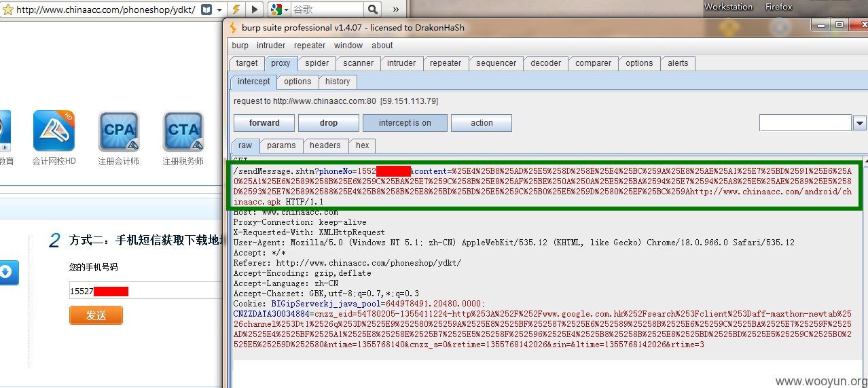The image size is (868, 388).
Task: Open the dropdown arrow beside the reader icon
Action: 218,10
